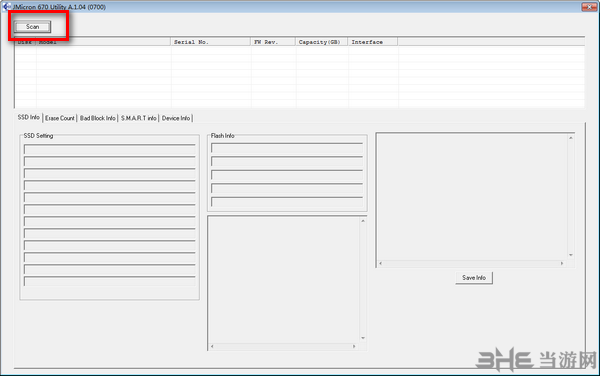
Task: Click the Model column header
Action: click(x=103, y=42)
